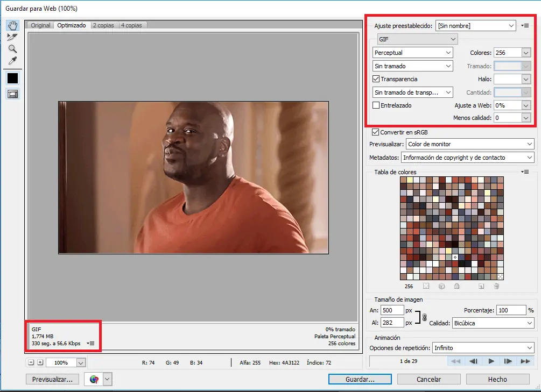Screen dimensions: 541x392
Task: Disable the Convertir en sRGB option
Action: [375, 132]
